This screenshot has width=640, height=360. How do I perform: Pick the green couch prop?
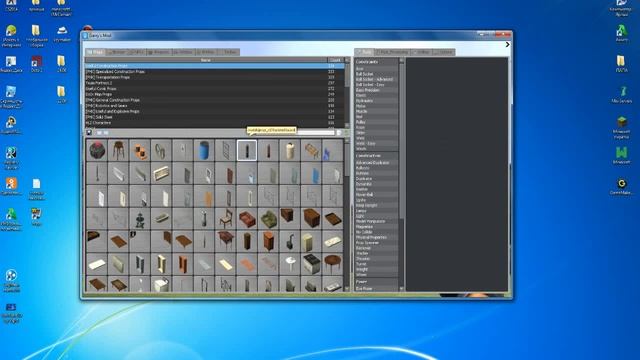click(x=268, y=219)
